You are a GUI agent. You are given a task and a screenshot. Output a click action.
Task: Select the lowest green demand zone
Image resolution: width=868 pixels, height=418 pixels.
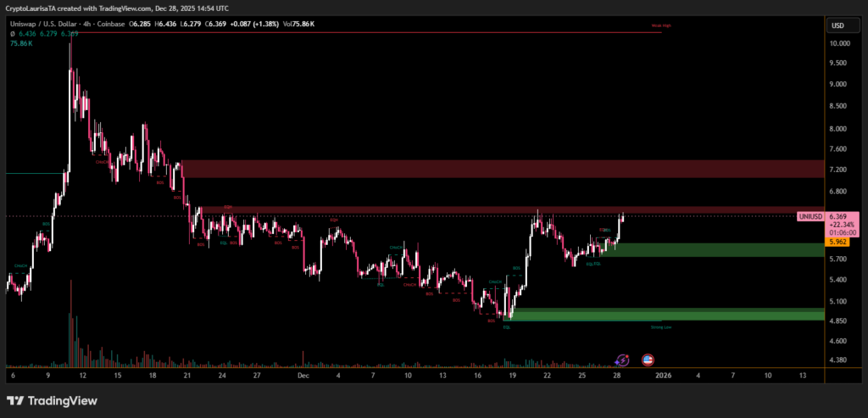665,315
